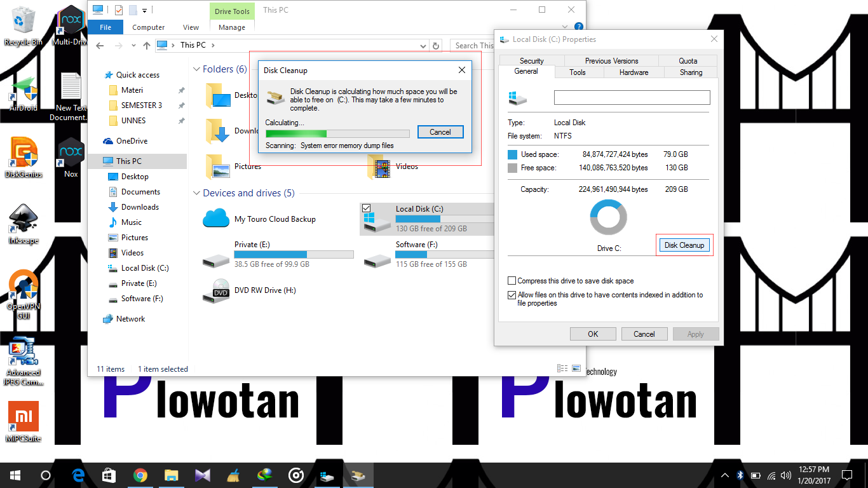Click the Disk Cleanup progress bar
The height and width of the screenshot is (488, 868).
click(337, 133)
